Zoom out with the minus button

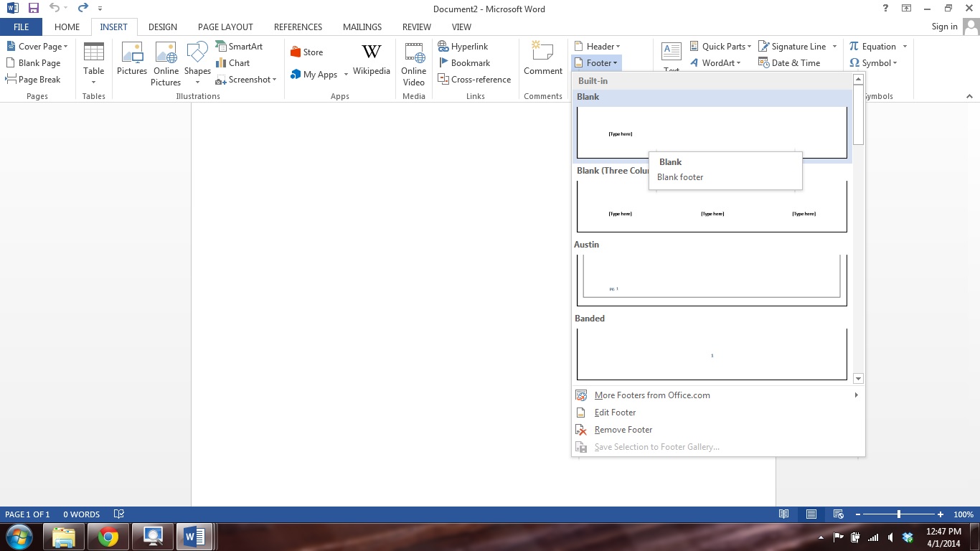pos(857,514)
